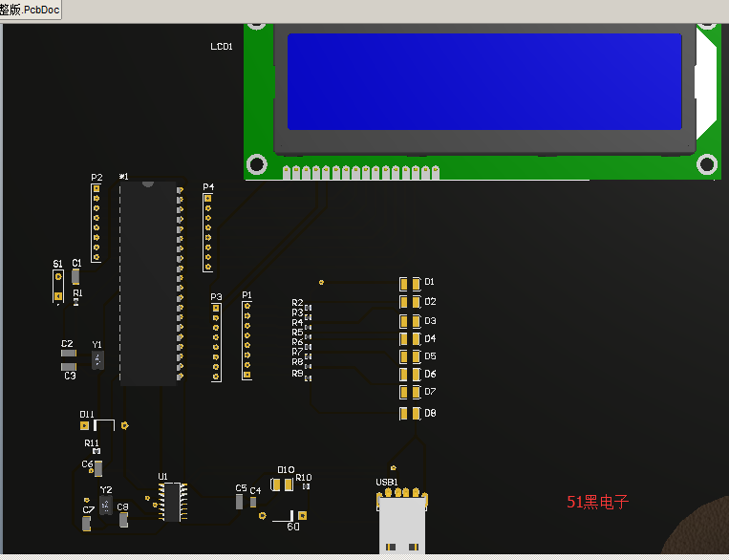The height and width of the screenshot is (560, 729).
Task: Open the PcbDoc document tab
Action: click(30, 10)
